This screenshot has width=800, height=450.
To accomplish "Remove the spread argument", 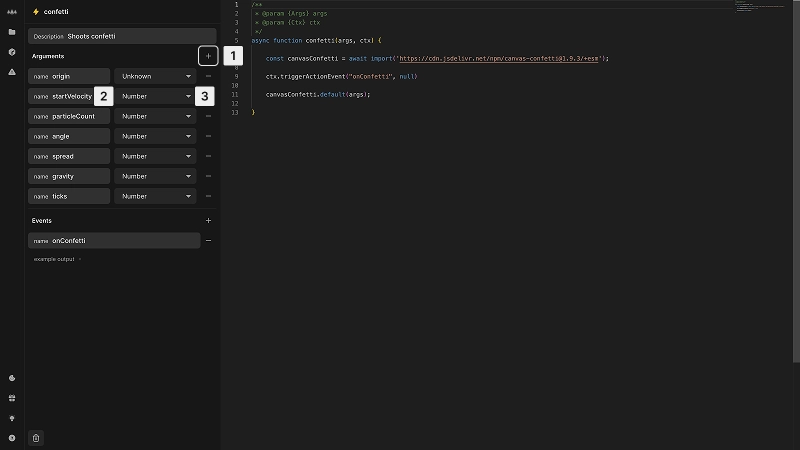I will pos(208,156).
